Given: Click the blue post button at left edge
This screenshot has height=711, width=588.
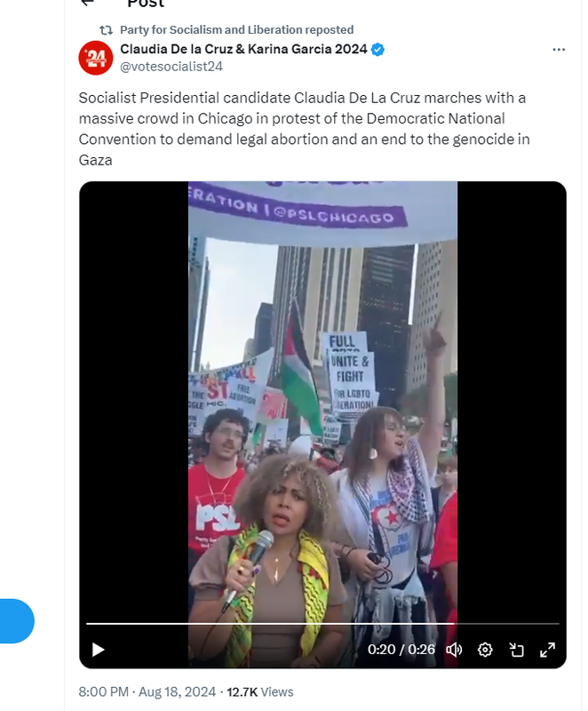Looking at the screenshot, I should (x=17, y=620).
